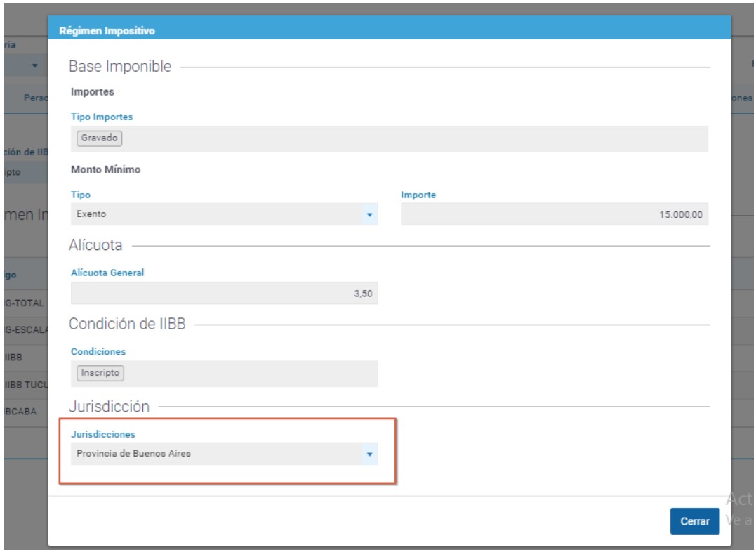Click the IG-TOTAL row in background list
The width and height of the screenshot is (756, 550).
point(26,303)
